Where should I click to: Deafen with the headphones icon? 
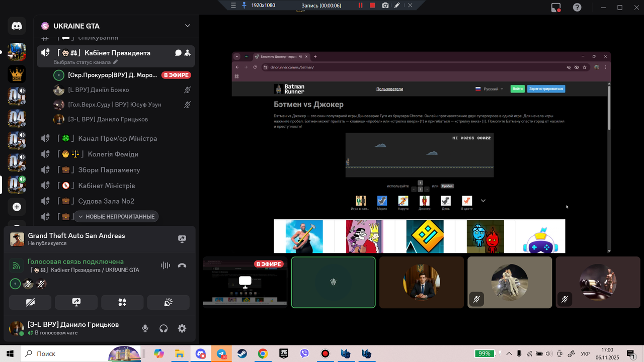164,328
